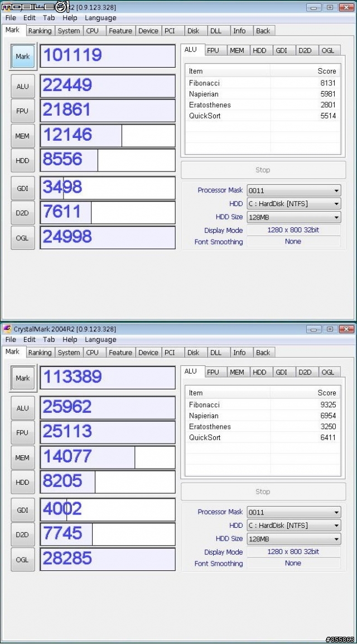Select the Fibonacci row with score 9325

pyautogui.click(x=263, y=404)
